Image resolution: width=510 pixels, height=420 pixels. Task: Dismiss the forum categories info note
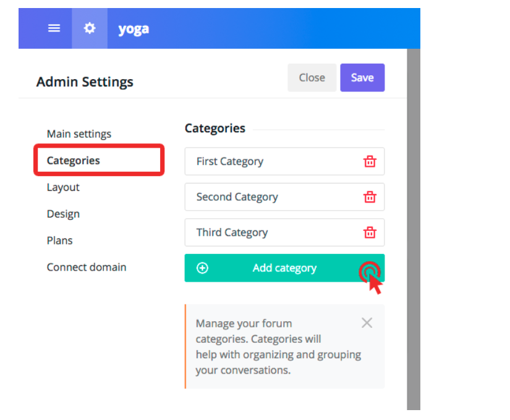click(x=367, y=322)
